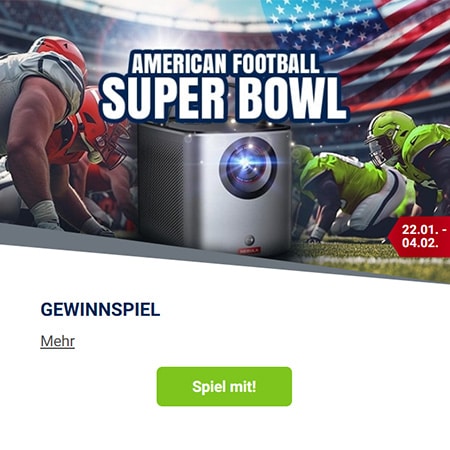Viewport: 450px width, 450px height.
Task: Open the Mehr link
Action: [57, 341]
